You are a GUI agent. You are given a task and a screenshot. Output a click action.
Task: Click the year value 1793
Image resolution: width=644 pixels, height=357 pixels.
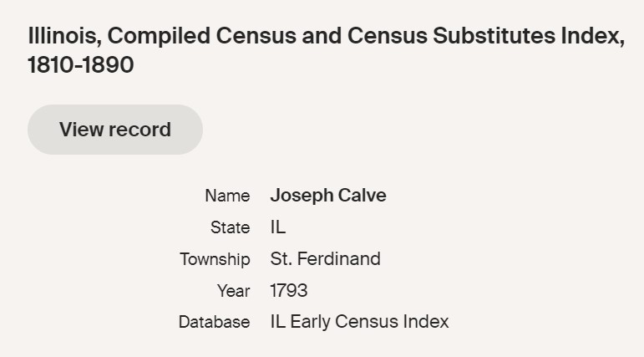pos(289,291)
